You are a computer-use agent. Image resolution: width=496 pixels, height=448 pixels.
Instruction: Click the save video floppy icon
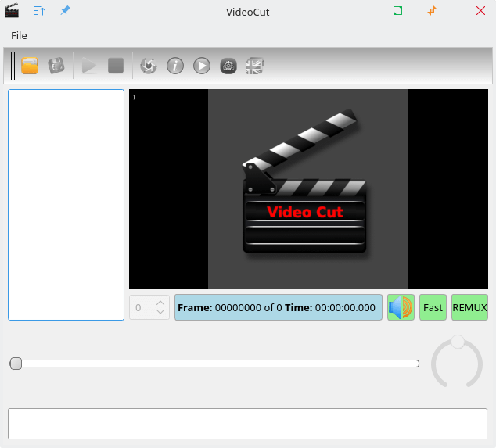pyautogui.click(x=56, y=66)
